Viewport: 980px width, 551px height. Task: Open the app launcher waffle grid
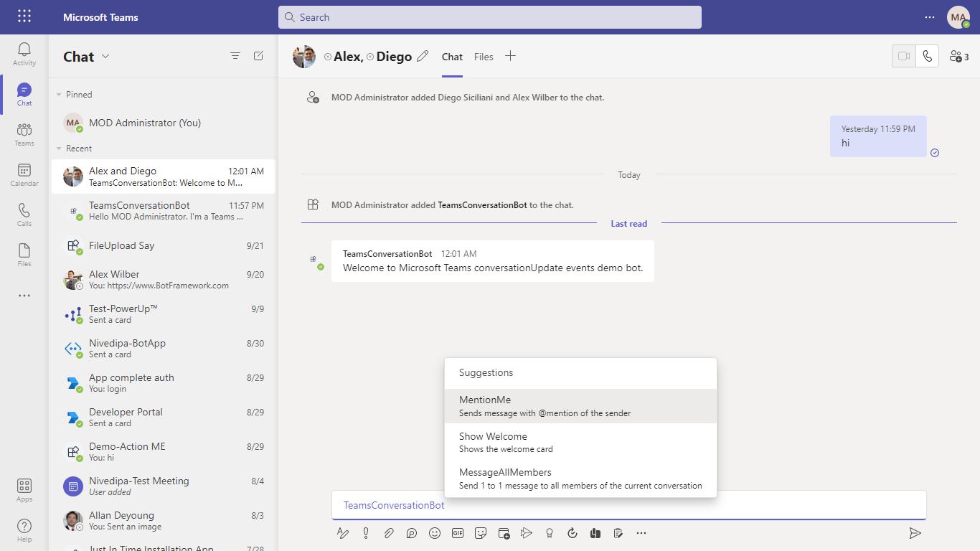24,17
